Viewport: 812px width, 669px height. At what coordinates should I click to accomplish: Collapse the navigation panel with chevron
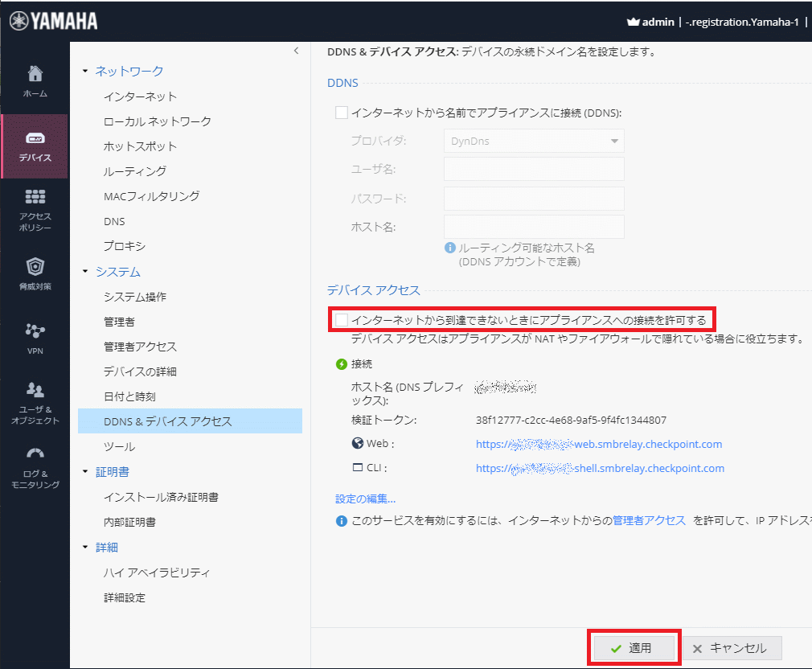coord(296,51)
